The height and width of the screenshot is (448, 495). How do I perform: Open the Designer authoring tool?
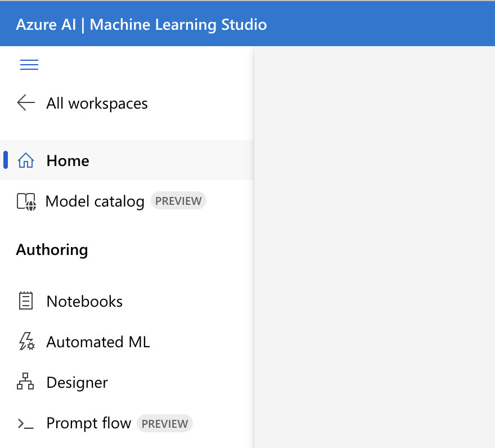coord(77,382)
